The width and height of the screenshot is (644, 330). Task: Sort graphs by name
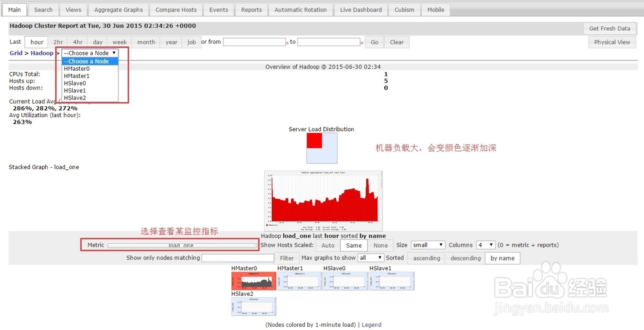point(502,258)
